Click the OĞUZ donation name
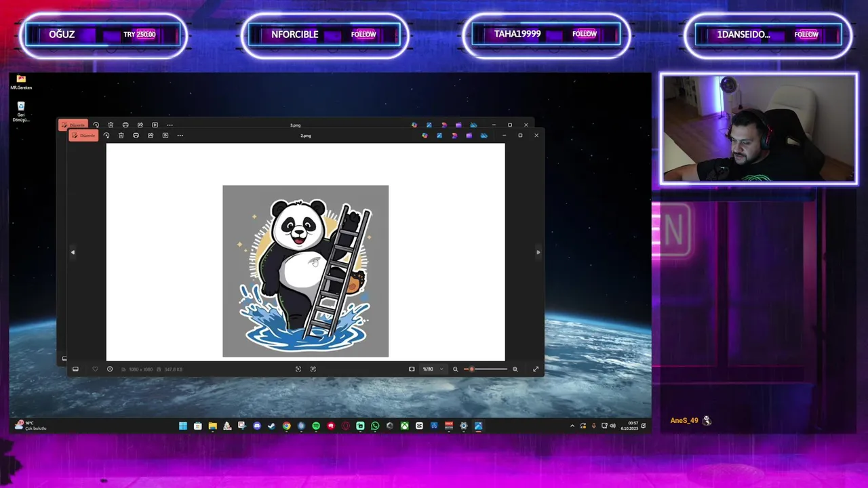 coord(62,35)
